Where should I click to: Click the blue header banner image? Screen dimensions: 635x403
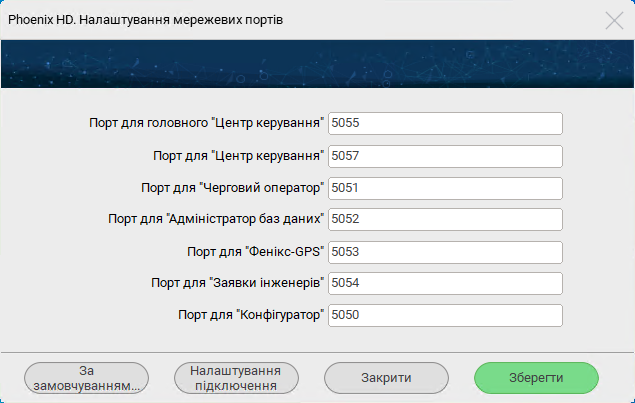tap(317, 65)
